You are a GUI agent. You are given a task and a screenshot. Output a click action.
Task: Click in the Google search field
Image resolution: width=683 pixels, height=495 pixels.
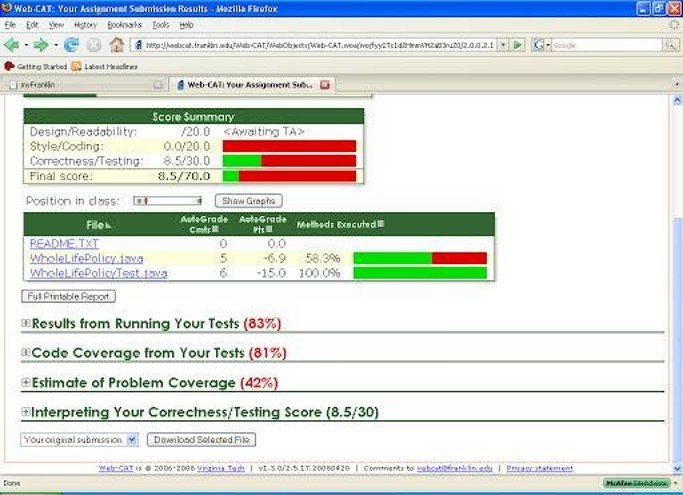tap(607, 45)
